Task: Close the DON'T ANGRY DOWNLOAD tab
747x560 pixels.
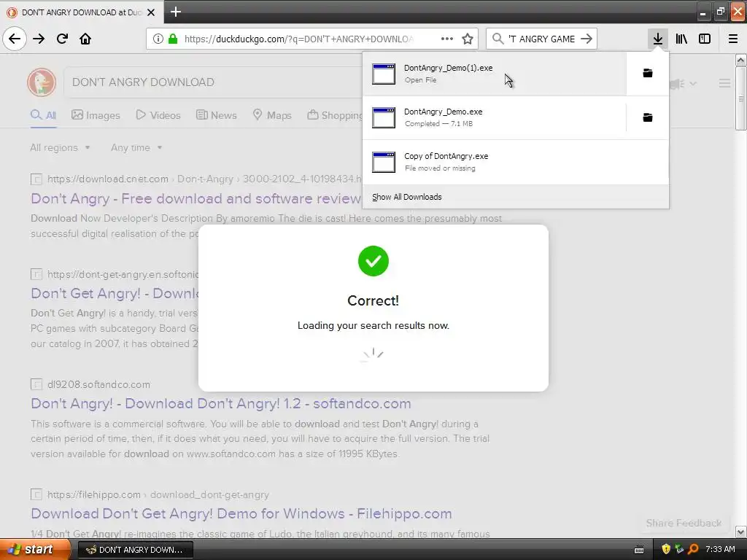Action: tap(151, 12)
